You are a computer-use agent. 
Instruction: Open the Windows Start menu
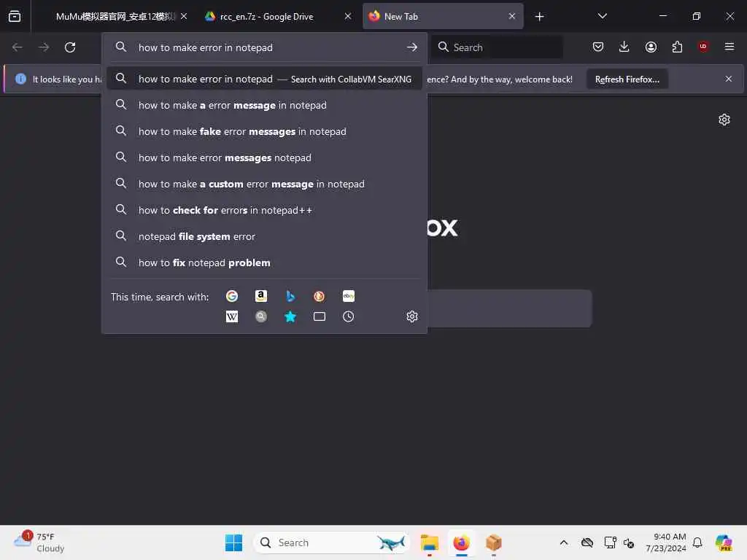click(233, 542)
